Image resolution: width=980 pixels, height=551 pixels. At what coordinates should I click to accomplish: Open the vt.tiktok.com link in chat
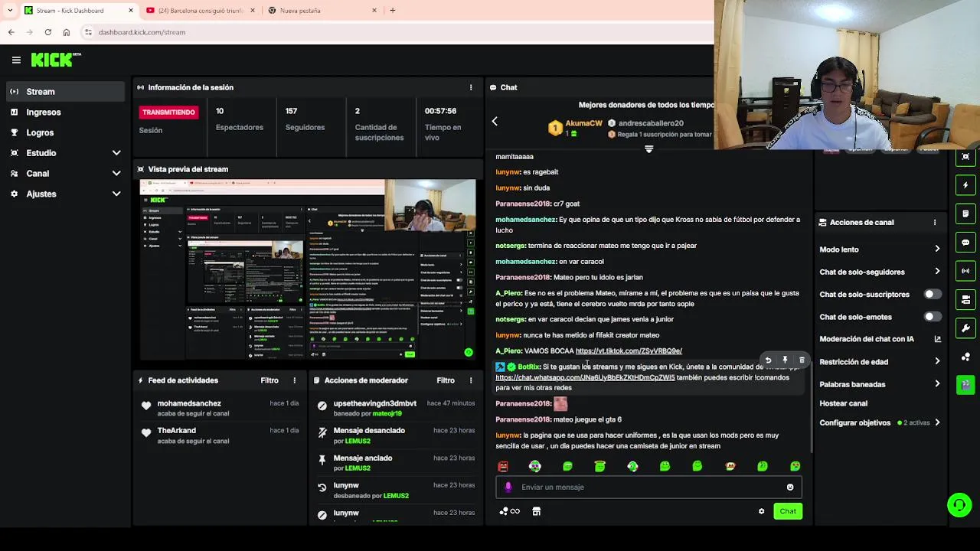pos(629,350)
